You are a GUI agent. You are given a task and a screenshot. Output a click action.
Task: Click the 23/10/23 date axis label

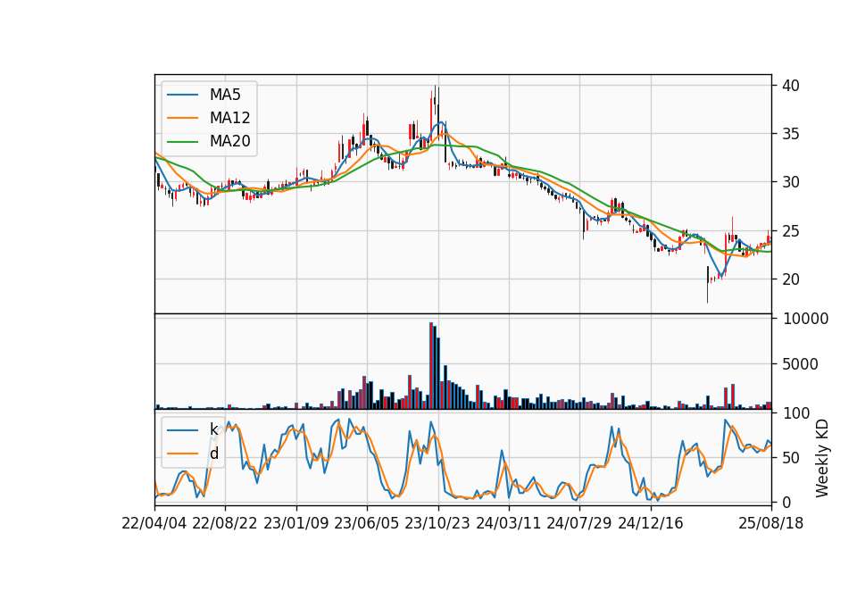[437, 523]
